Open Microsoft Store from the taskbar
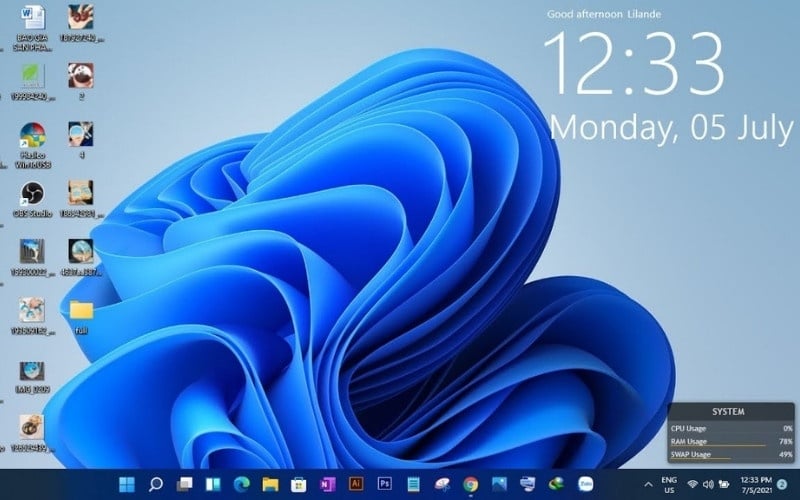The image size is (800, 500). coord(299,484)
